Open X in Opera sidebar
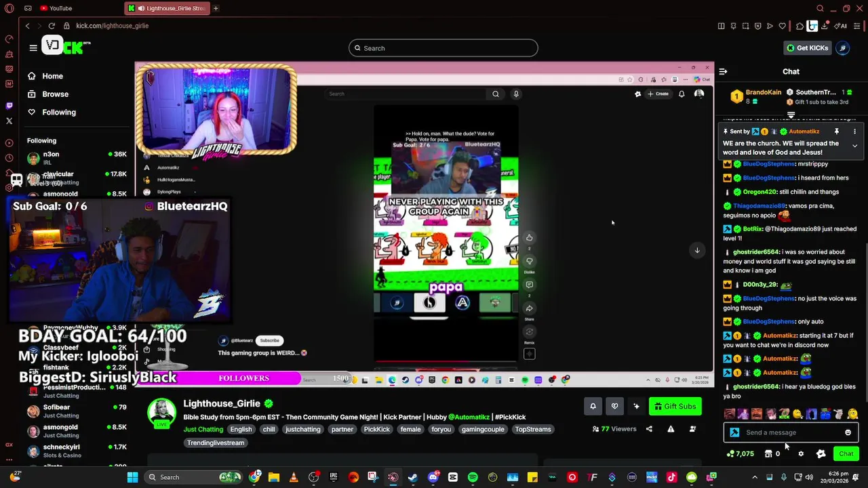868x488 pixels. [9, 121]
